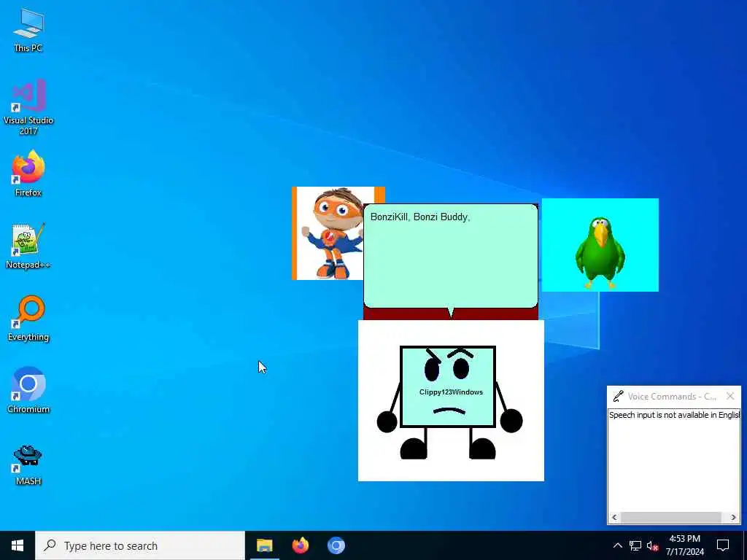Click the Show desktop strip
Viewport: 747px width, 560px height.
[x=745, y=545]
